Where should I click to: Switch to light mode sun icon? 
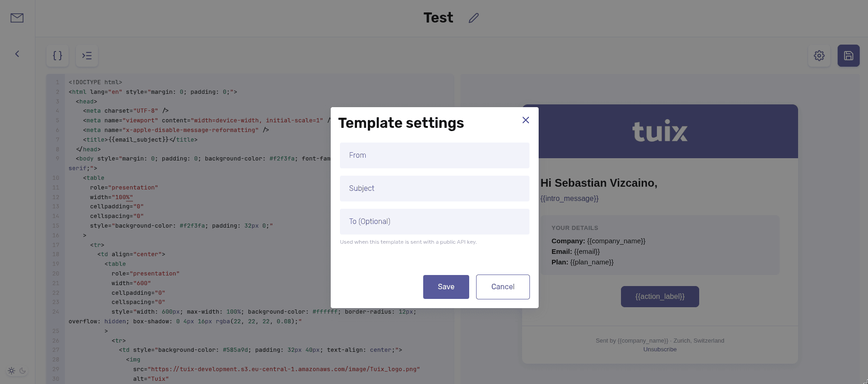pyautogui.click(x=11, y=371)
